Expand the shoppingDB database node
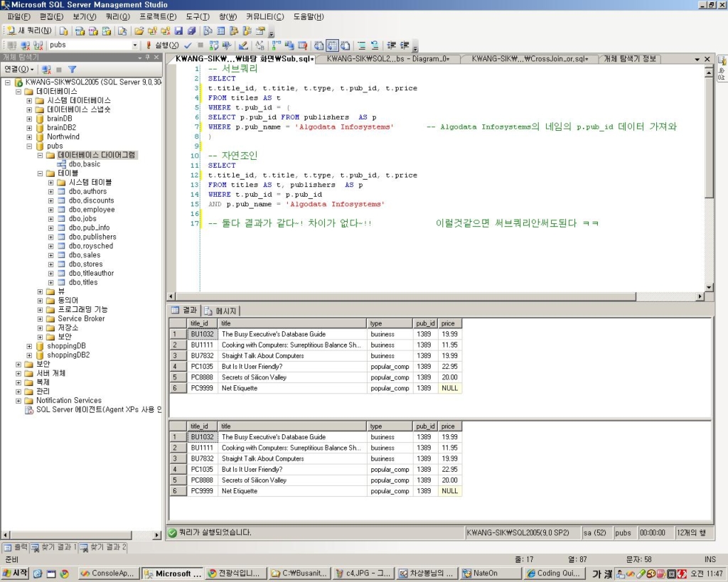The image size is (728, 582). point(29,346)
